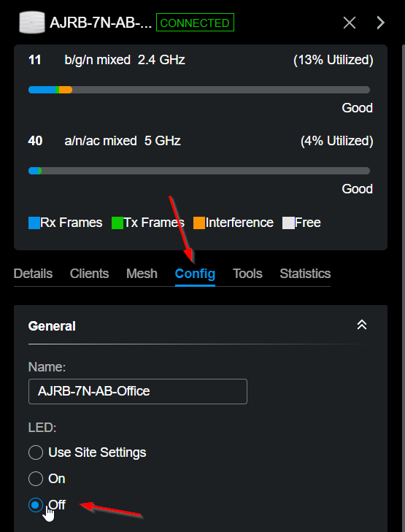This screenshot has height=532, width=405.
Task: Click the green Tx Frames legend swatch
Action: tap(117, 223)
